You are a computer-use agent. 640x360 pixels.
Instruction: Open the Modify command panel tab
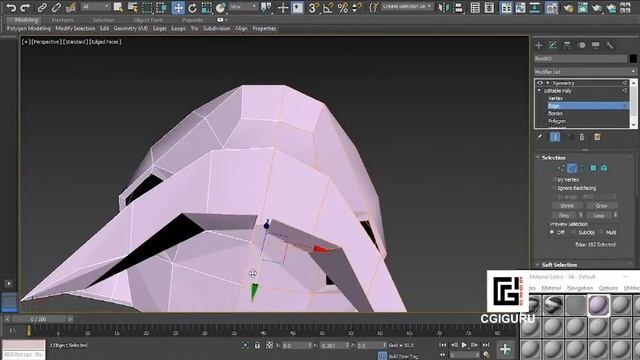coord(553,45)
